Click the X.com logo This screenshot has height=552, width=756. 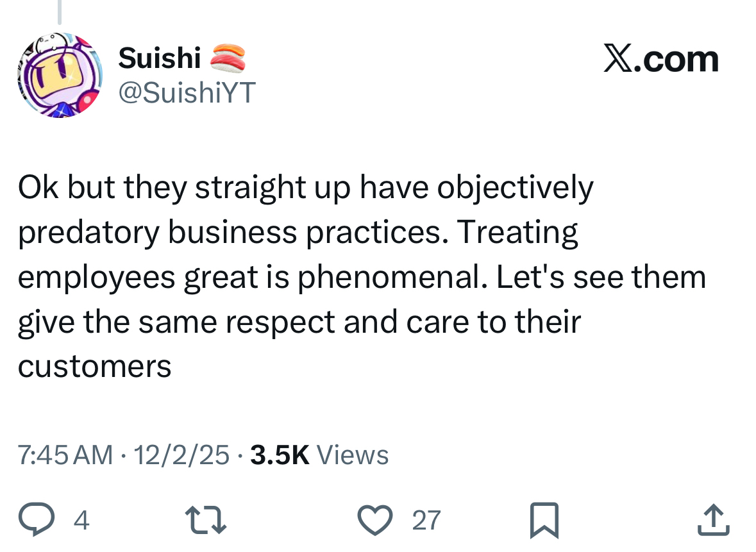point(661,60)
